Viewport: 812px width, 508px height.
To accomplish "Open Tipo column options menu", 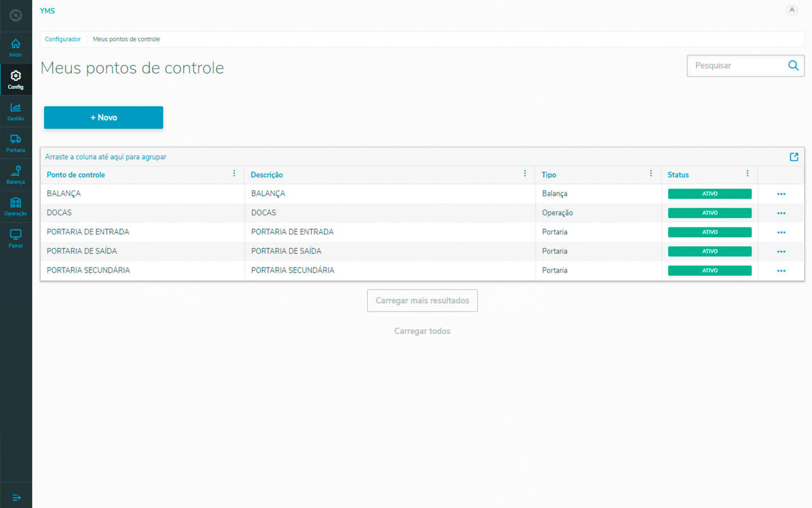I will point(651,174).
